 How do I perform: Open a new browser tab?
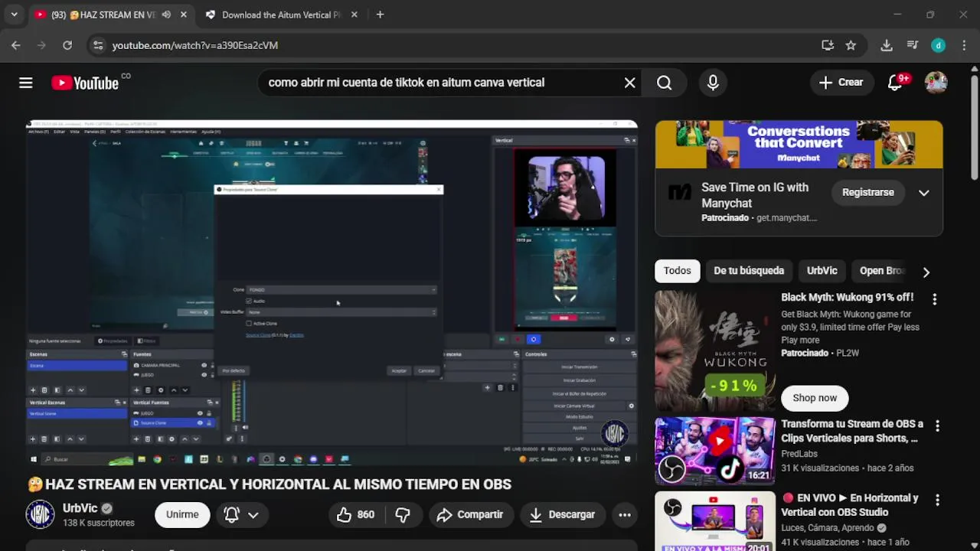[x=380, y=15]
